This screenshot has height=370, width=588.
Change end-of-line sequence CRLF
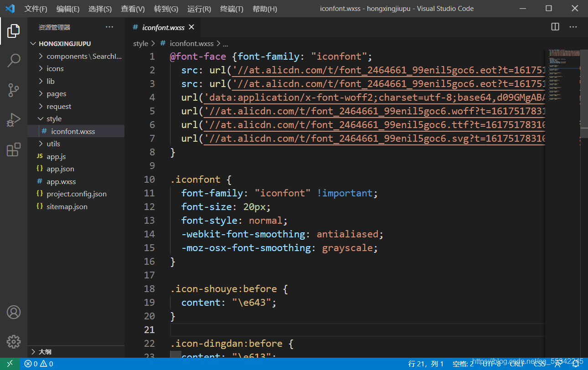click(x=517, y=364)
